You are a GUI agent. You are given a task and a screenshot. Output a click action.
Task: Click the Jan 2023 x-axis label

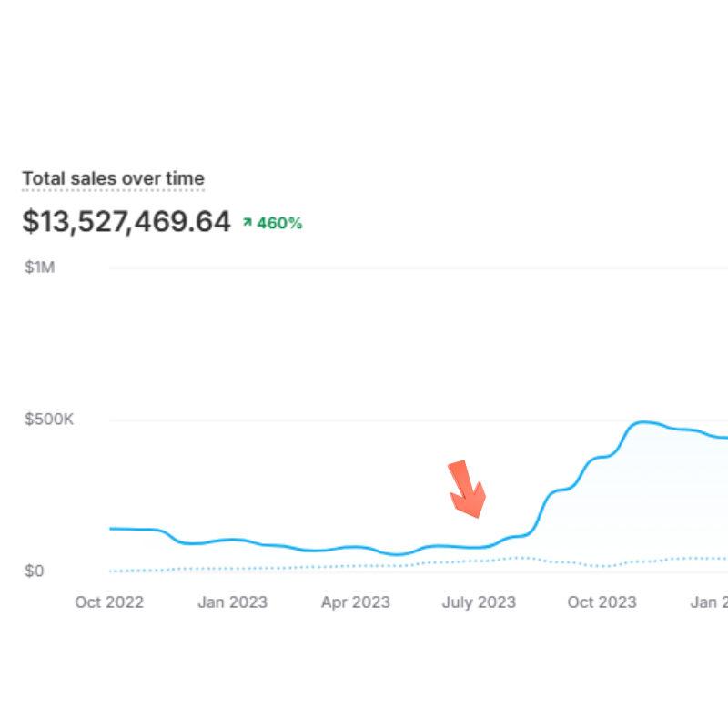tap(233, 602)
